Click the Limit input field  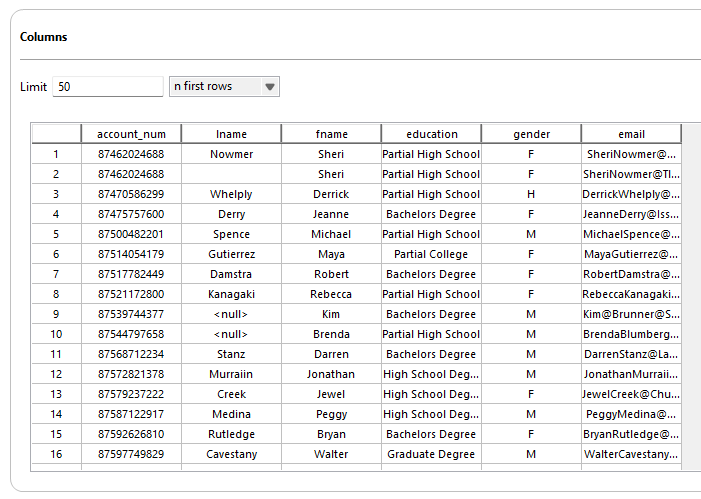tap(107, 87)
